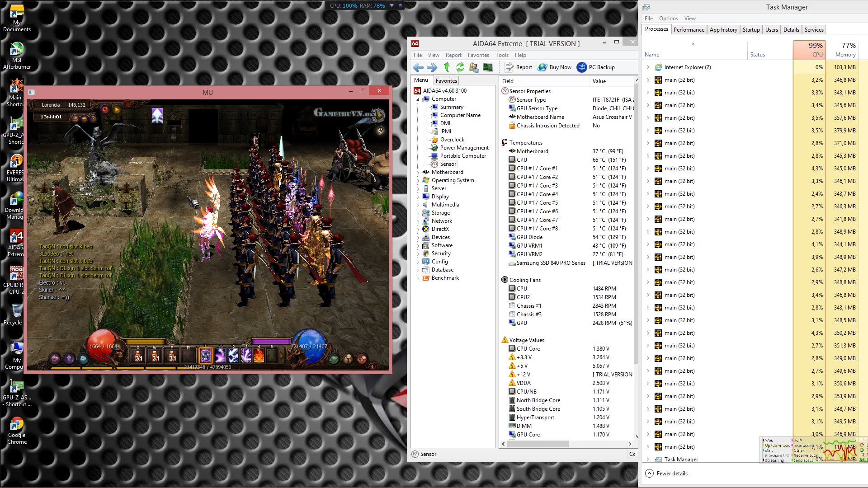Click the users manage icon in AIDA64 toolbar
The height and width of the screenshot is (488, 868).
(x=473, y=68)
